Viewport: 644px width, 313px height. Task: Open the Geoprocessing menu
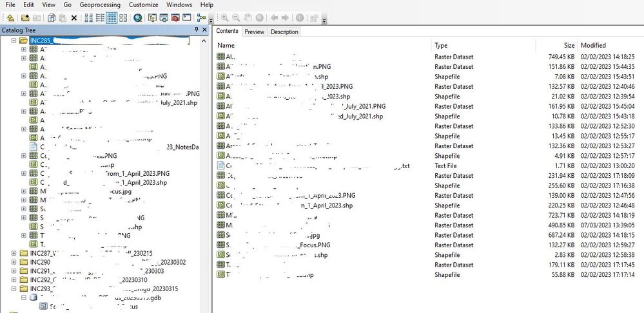pos(100,5)
